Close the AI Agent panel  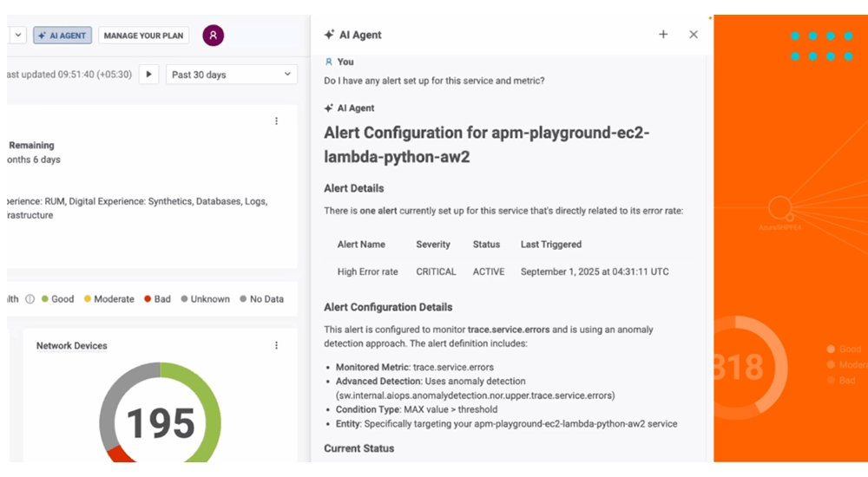694,35
